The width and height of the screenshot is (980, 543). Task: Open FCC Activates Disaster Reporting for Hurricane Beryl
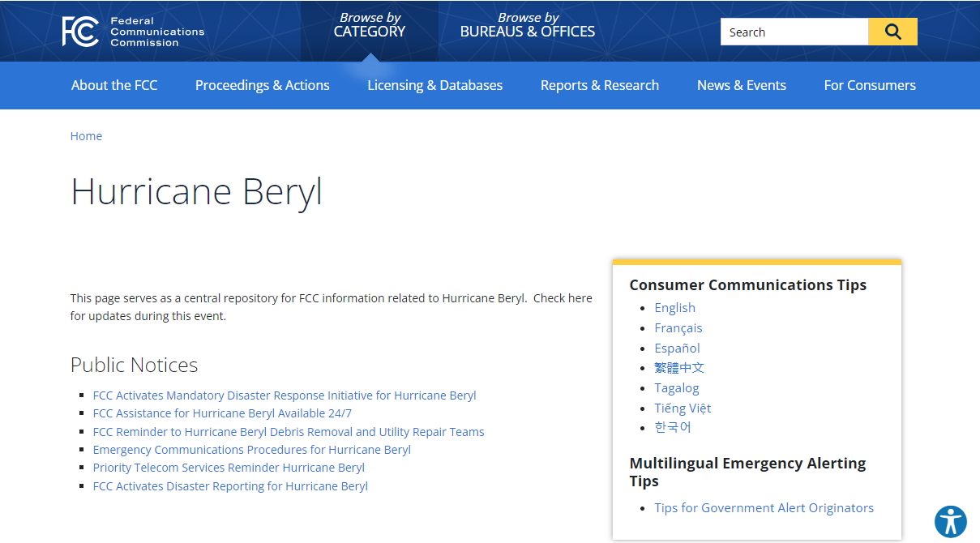(230, 485)
